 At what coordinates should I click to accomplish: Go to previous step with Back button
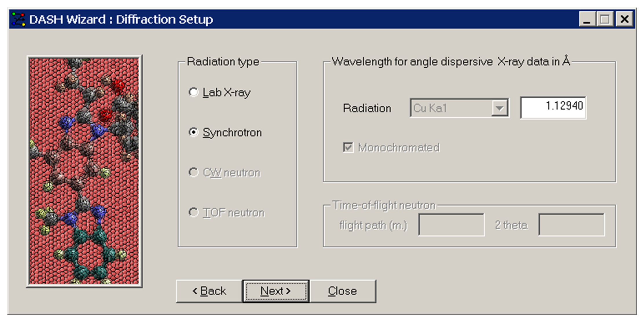tap(209, 291)
